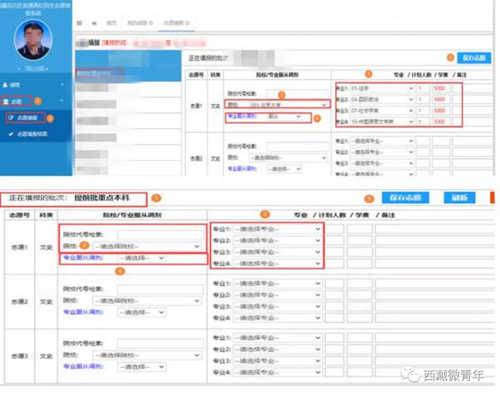Click the user avatar photo in the sidebar
This screenshot has width=500, height=397.
[33, 40]
